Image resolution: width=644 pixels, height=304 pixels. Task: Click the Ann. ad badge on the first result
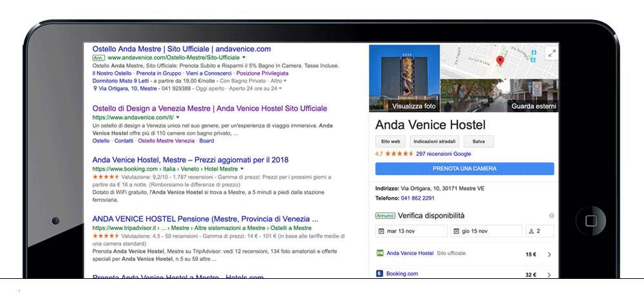[x=99, y=58]
